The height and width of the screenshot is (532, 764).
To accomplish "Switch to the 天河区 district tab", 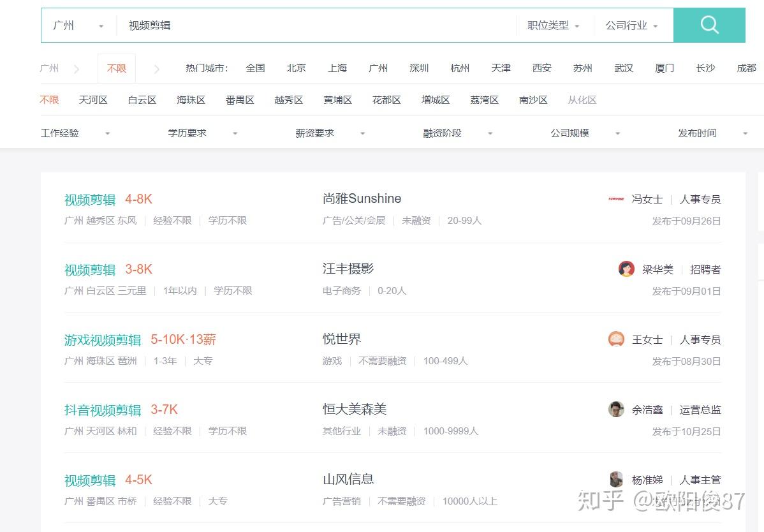I will [x=93, y=100].
